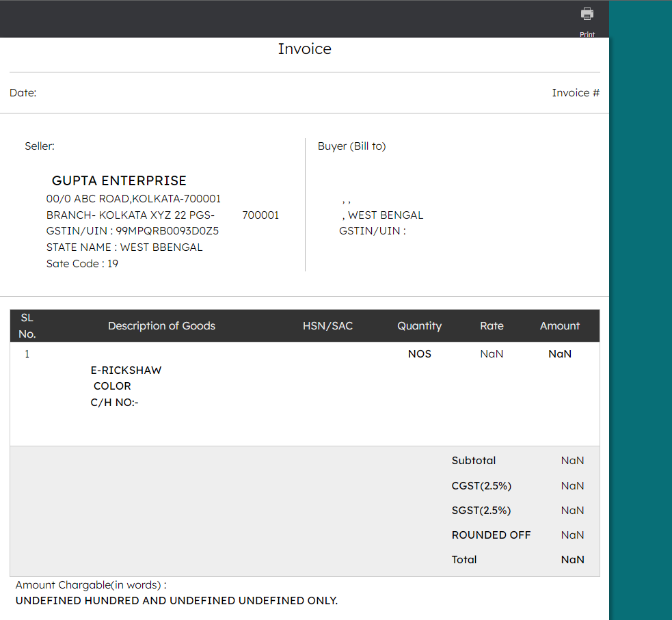Click the Quantity column header
Image resolution: width=672 pixels, height=620 pixels.
click(x=419, y=326)
